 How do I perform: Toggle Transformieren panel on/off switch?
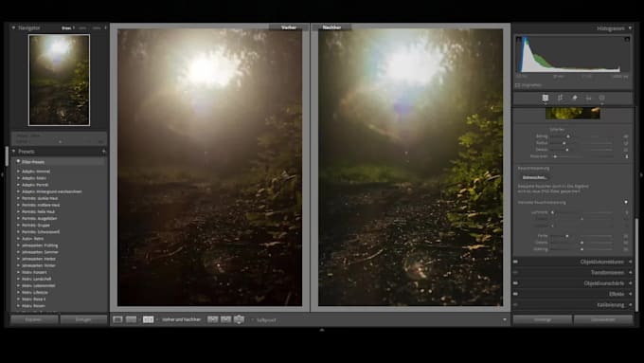click(x=516, y=272)
